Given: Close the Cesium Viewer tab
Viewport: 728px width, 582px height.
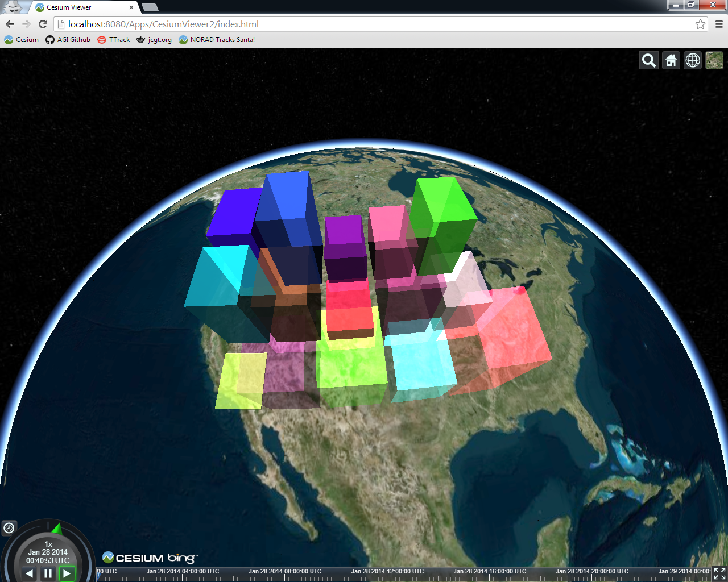Looking at the screenshot, I should coord(131,7).
